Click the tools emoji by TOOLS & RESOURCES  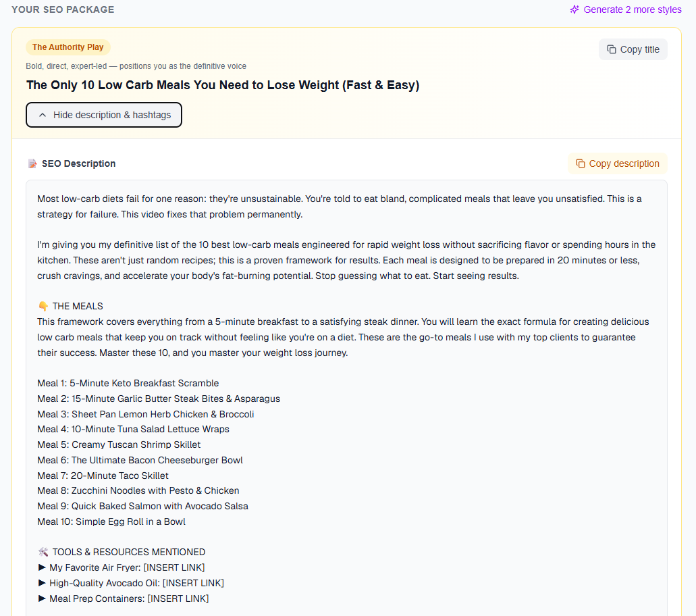[43, 552]
